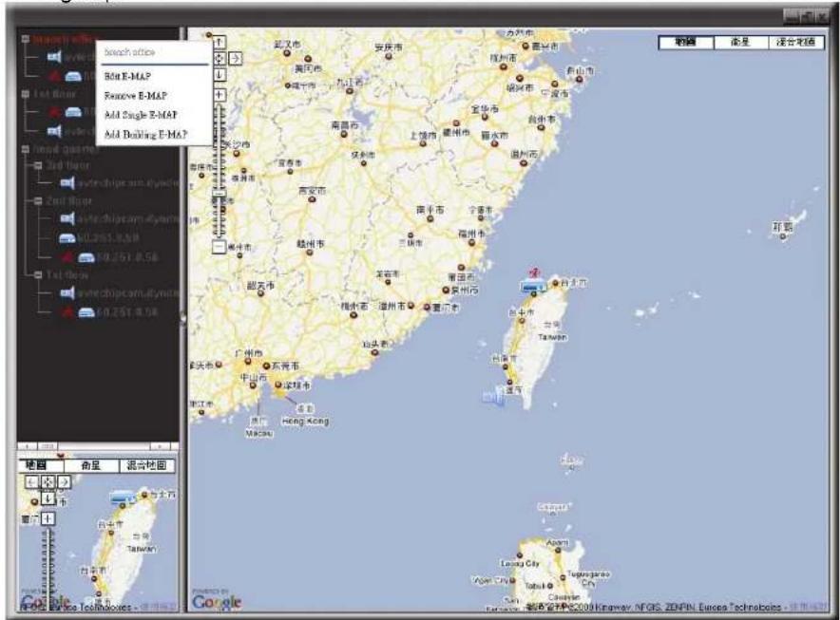Choose Edit E-MAP from context menu
This screenshot has height=620, width=840.
pos(127,76)
